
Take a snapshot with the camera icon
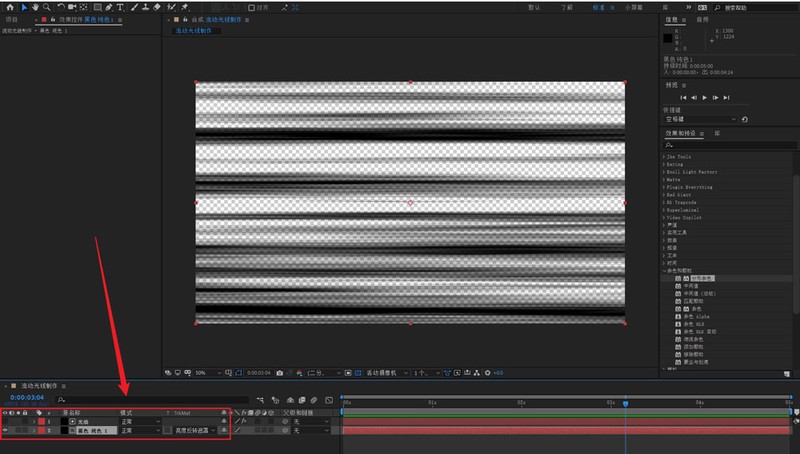279,372
